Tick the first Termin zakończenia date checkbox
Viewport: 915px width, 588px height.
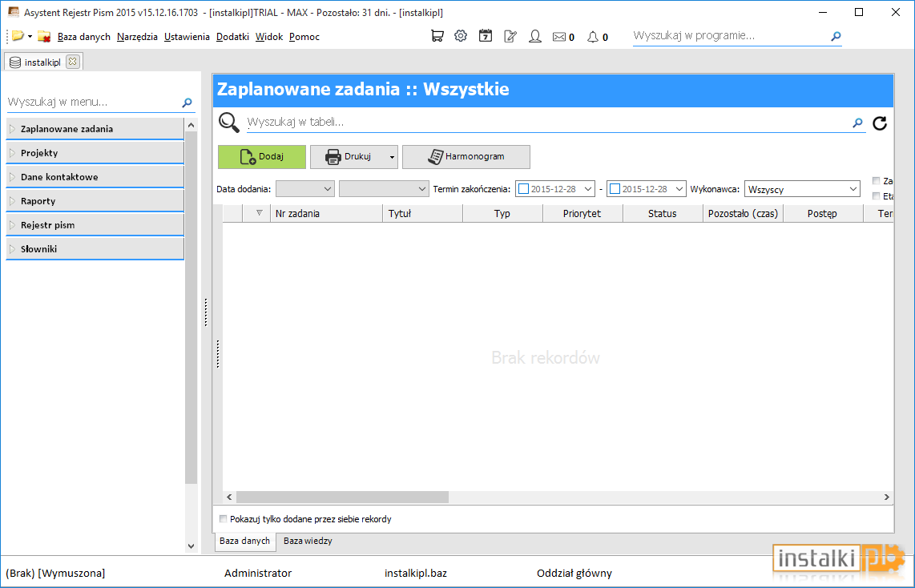pos(523,189)
